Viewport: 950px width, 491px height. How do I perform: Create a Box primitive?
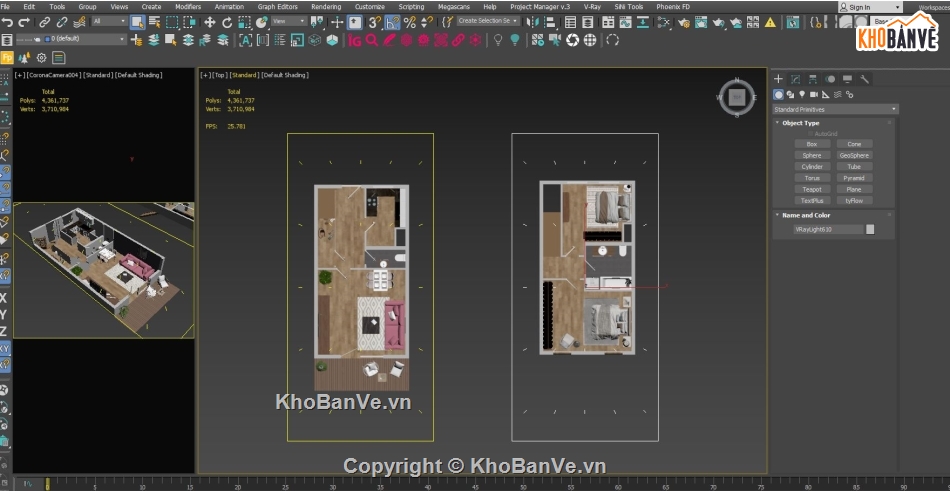coord(812,144)
